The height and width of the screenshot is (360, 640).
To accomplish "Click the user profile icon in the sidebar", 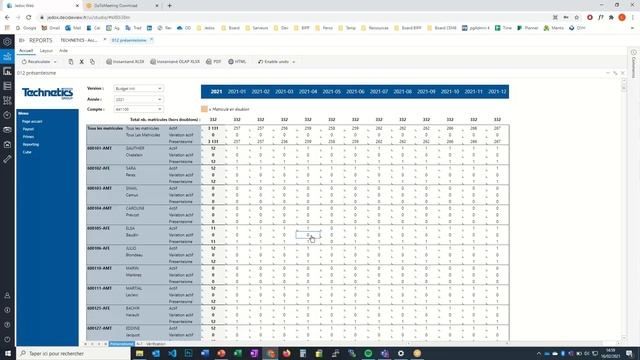I will [7, 295].
